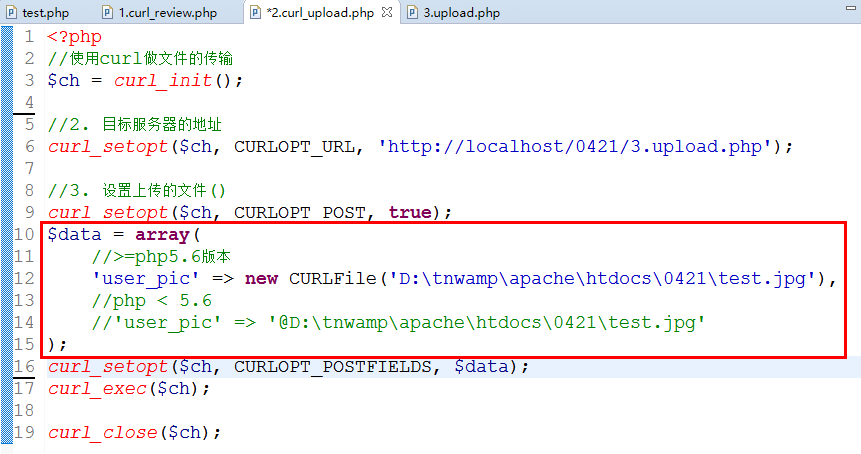Click the curl_exec call on line 17
The width and height of the screenshot is (861, 454).
click(x=97, y=389)
